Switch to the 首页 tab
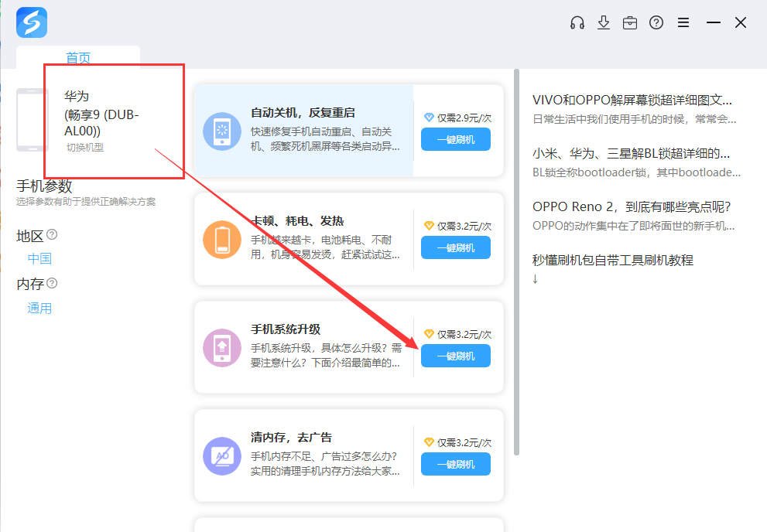 (x=78, y=58)
